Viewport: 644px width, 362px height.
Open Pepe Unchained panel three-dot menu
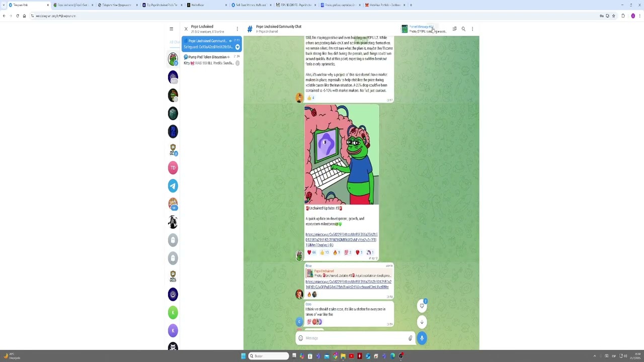[x=237, y=29]
